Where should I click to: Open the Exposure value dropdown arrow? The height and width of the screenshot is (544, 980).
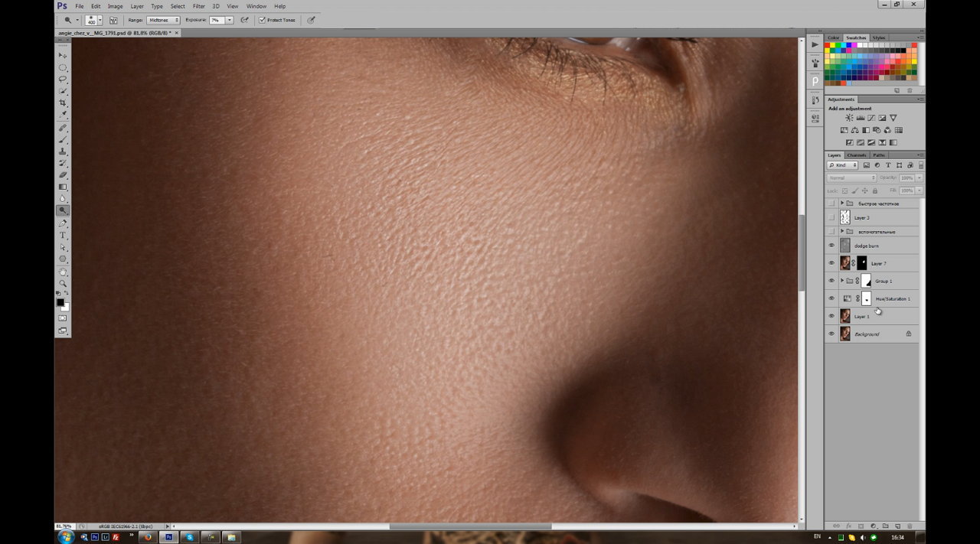(x=229, y=20)
